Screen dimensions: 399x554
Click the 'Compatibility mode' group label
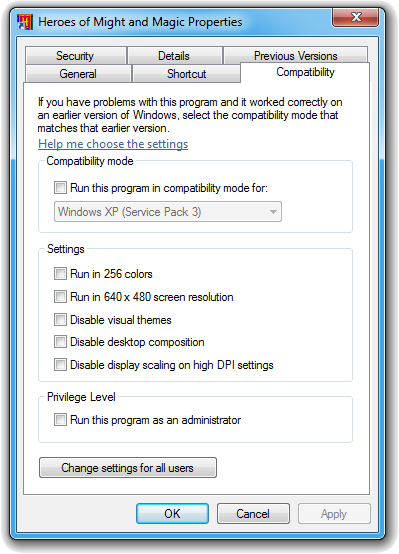click(90, 161)
